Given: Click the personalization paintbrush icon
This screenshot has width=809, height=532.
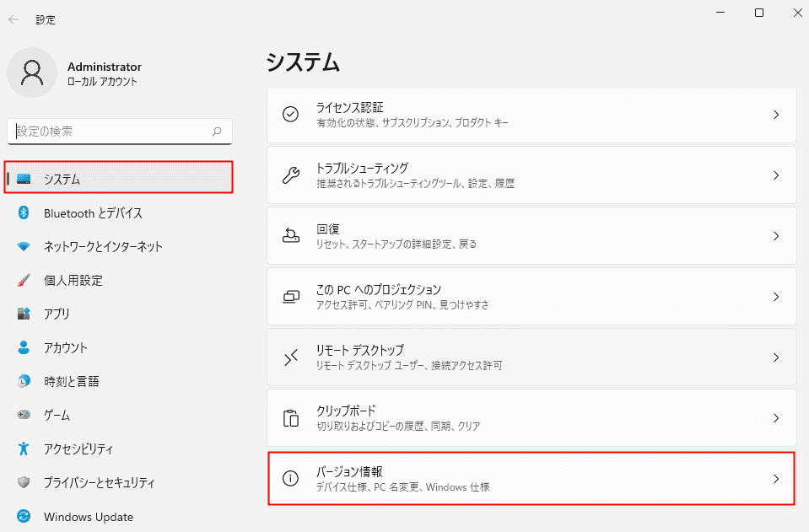Looking at the screenshot, I should [x=24, y=280].
